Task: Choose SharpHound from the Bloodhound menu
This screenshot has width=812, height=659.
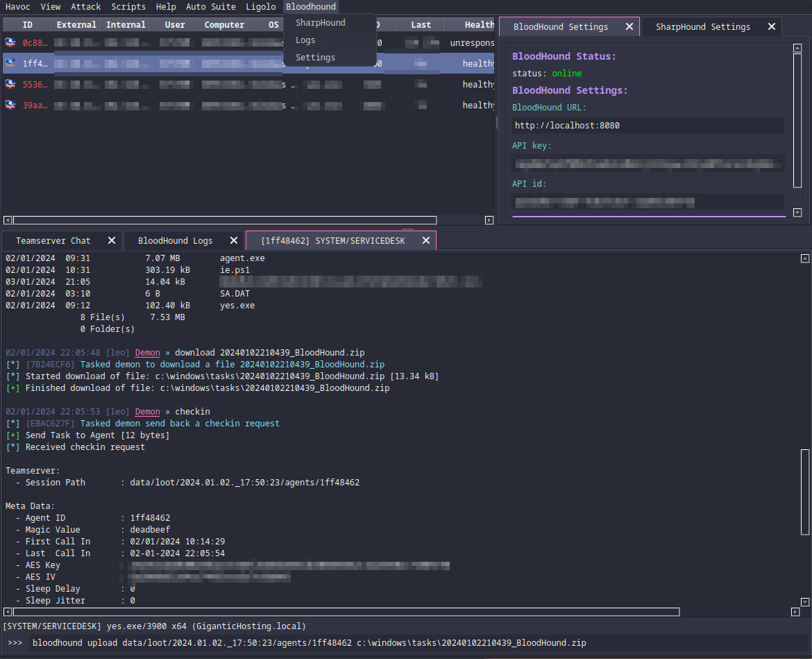Action: pyautogui.click(x=321, y=23)
